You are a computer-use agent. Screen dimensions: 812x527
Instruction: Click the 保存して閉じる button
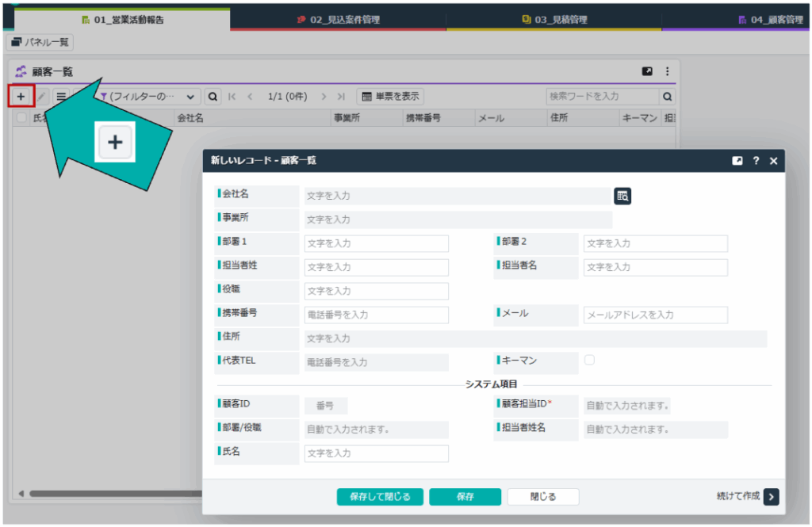click(380, 497)
